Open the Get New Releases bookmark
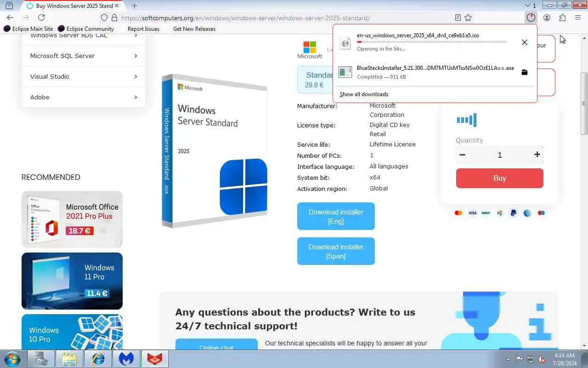588x368 pixels. pos(194,29)
